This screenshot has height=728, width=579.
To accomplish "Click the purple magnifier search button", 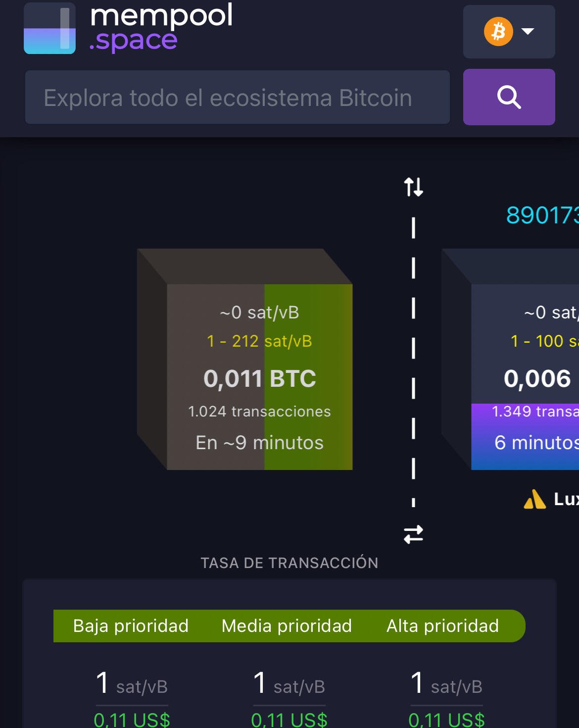I will [509, 97].
